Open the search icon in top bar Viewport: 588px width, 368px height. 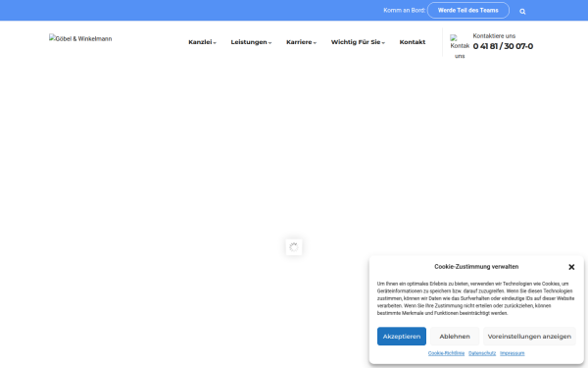coord(522,12)
